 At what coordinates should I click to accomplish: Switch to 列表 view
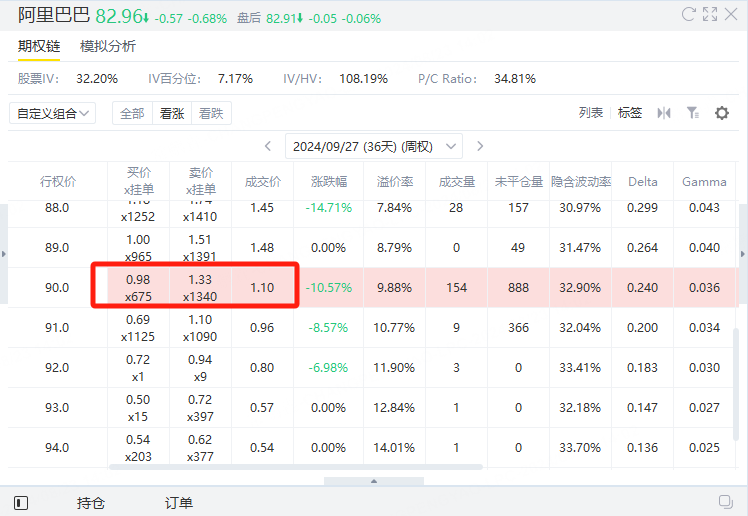pos(591,113)
